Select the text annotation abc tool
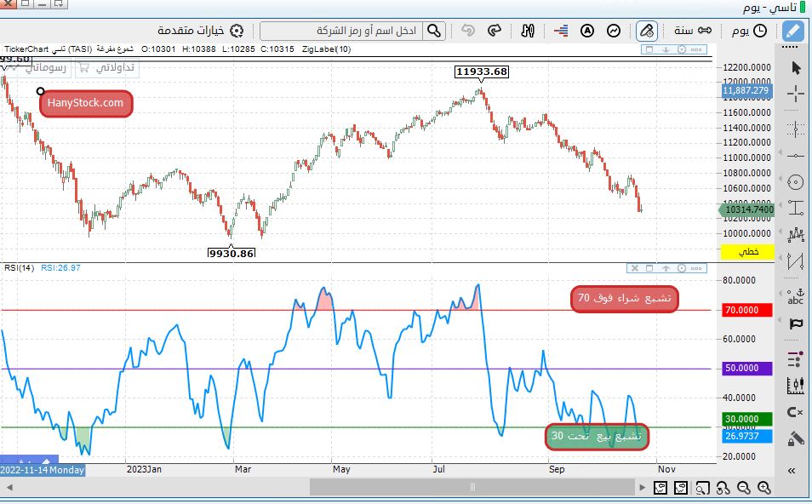Viewport: 812px width, 504px height. coord(795,295)
